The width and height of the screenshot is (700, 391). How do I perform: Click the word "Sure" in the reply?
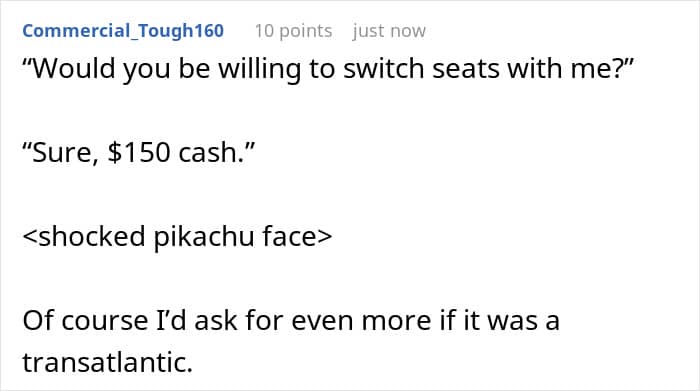(65, 153)
